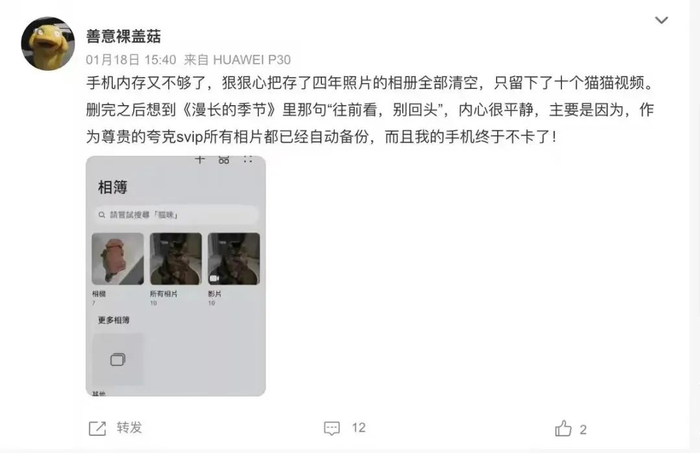Expand the post options chevron
Screen dimensions: 700x453
click(661, 20)
